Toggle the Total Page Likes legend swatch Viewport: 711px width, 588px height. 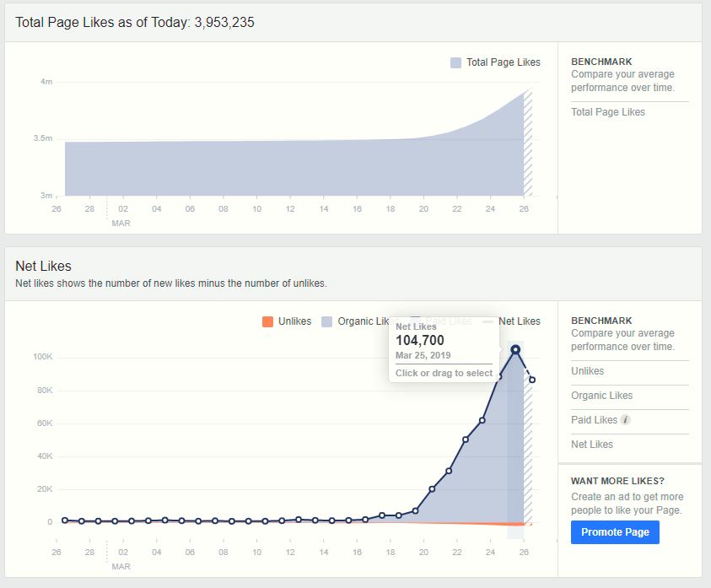[x=455, y=62]
